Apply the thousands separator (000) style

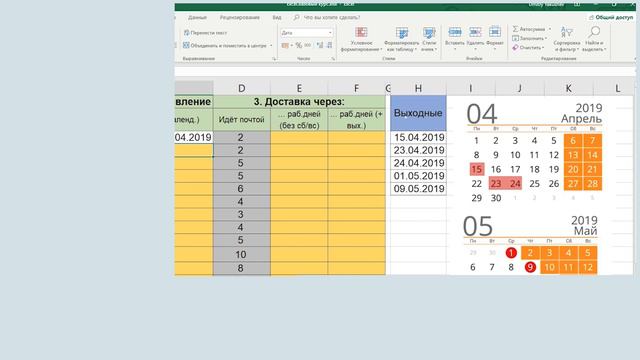[308, 45]
